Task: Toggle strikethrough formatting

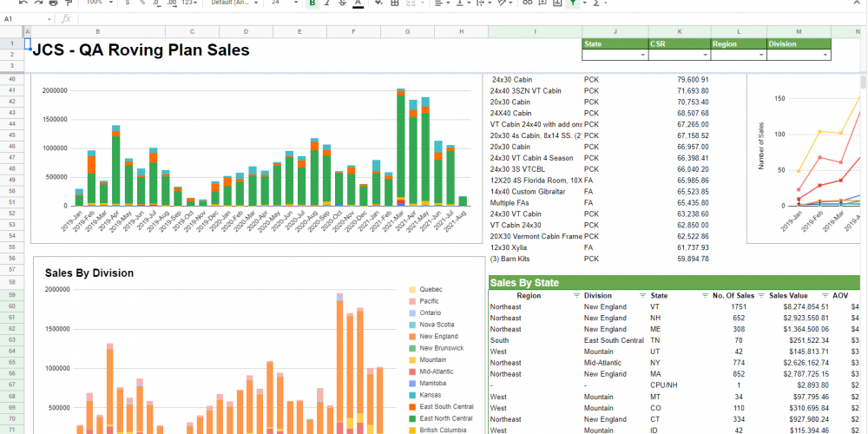Action: coord(342,3)
